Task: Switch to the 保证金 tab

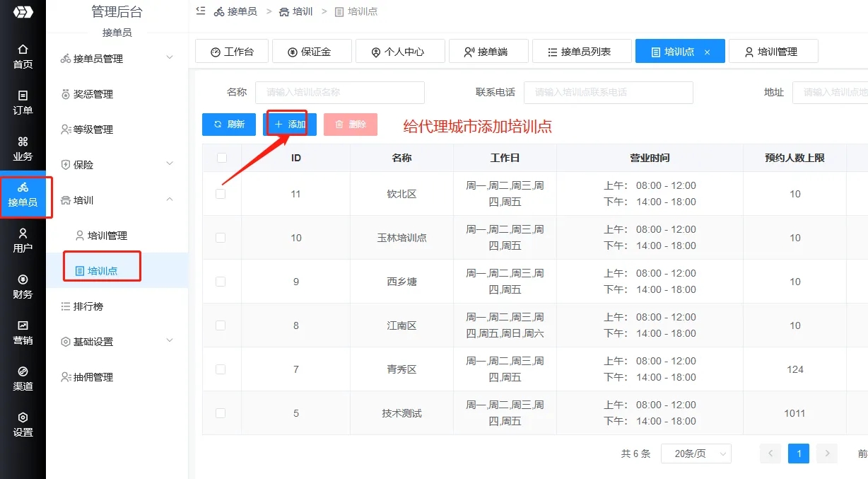Action: point(310,52)
